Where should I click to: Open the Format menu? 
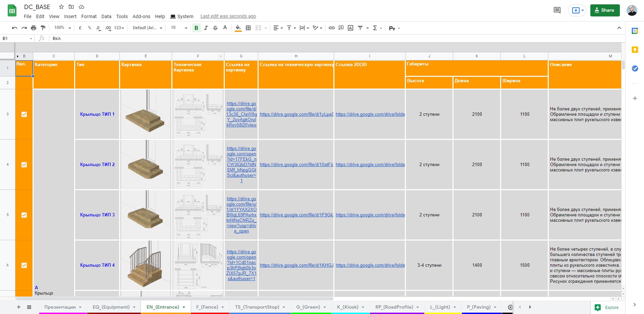click(89, 16)
